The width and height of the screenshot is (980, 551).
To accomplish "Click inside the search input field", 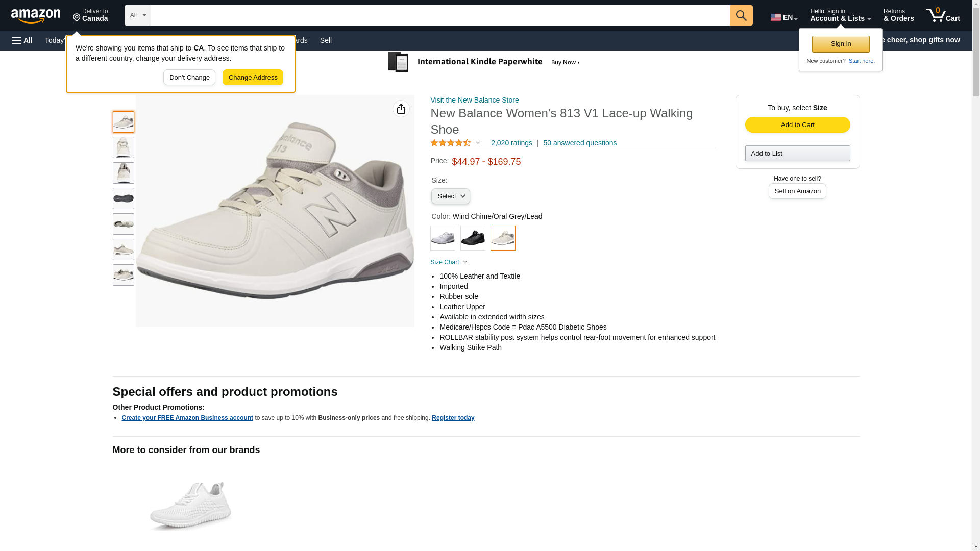I will coord(440,15).
